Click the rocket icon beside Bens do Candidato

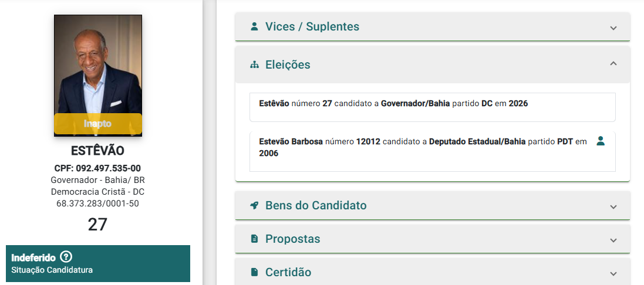click(x=254, y=205)
